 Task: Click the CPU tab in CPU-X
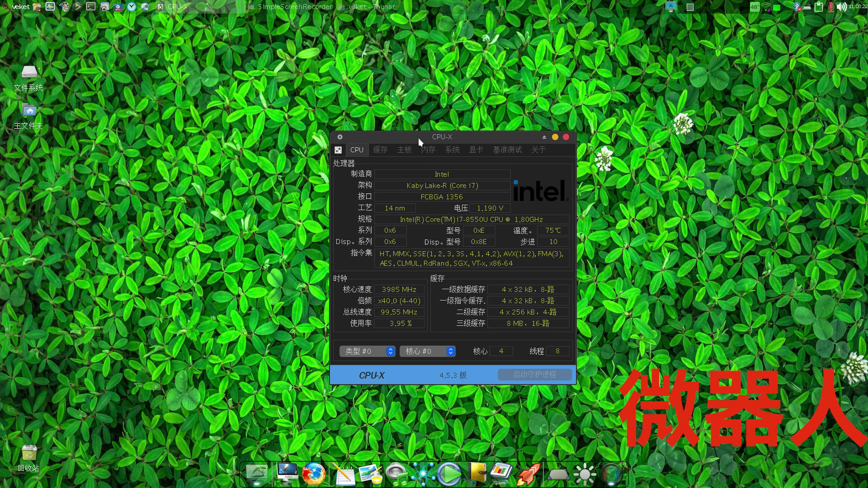(x=357, y=150)
